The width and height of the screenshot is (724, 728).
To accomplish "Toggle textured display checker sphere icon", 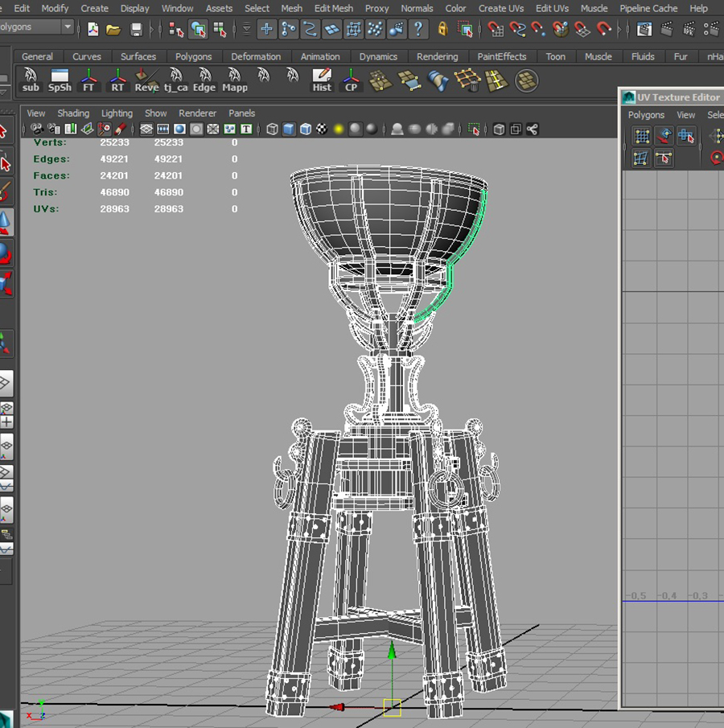I will (322, 129).
